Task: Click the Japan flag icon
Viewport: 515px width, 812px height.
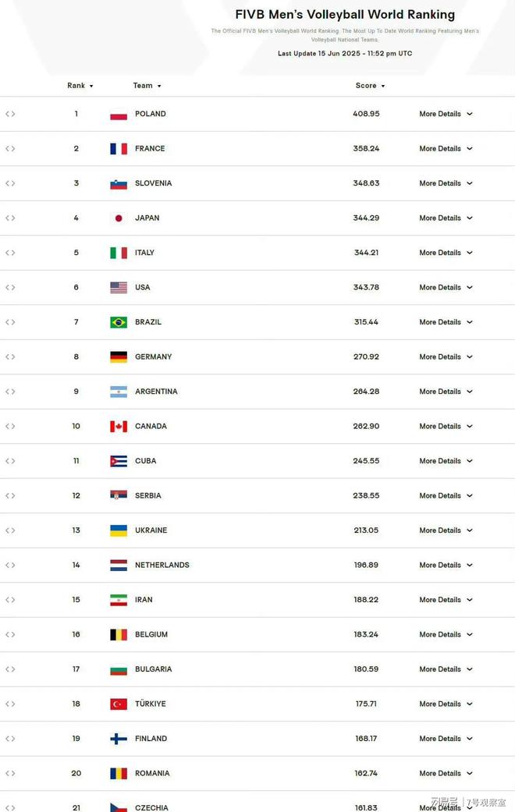Action: point(119,218)
